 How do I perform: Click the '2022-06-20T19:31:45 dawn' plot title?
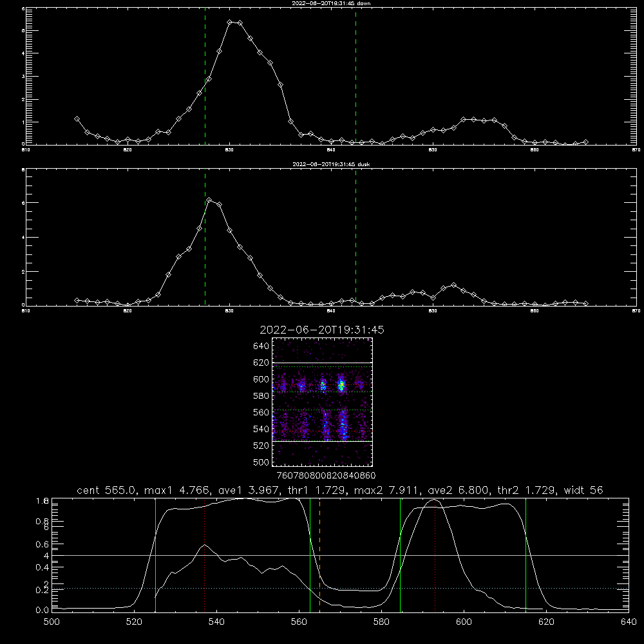331,3
